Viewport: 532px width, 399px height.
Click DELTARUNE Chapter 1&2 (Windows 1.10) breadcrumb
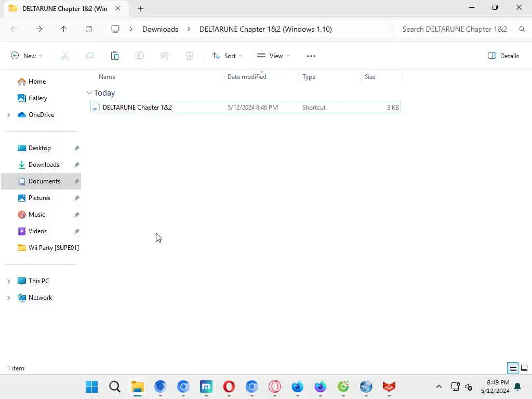click(x=265, y=29)
